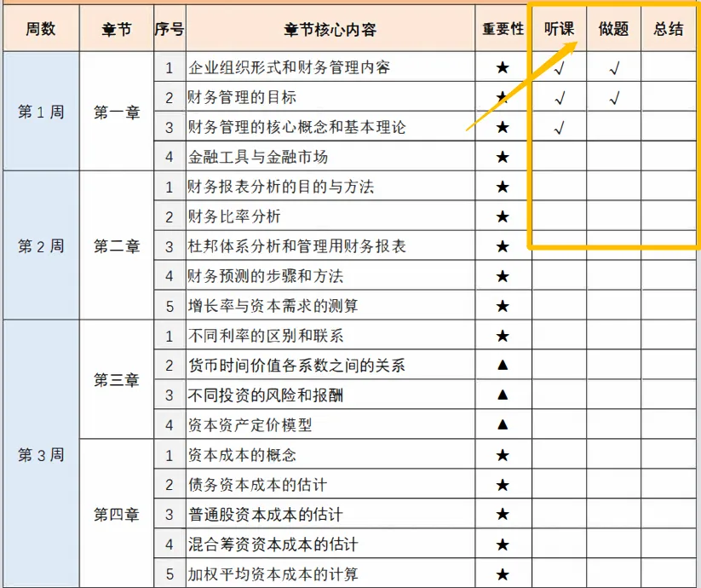The width and height of the screenshot is (701, 588).
Task: Click the star icon for 普通股资本成本的估计
Action: (503, 514)
